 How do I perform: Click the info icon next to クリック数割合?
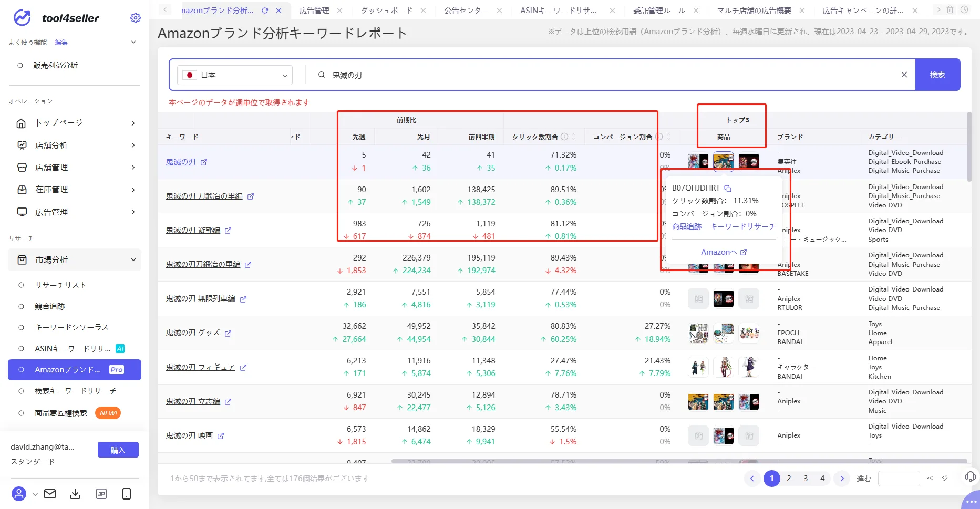[x=564, y=137]
